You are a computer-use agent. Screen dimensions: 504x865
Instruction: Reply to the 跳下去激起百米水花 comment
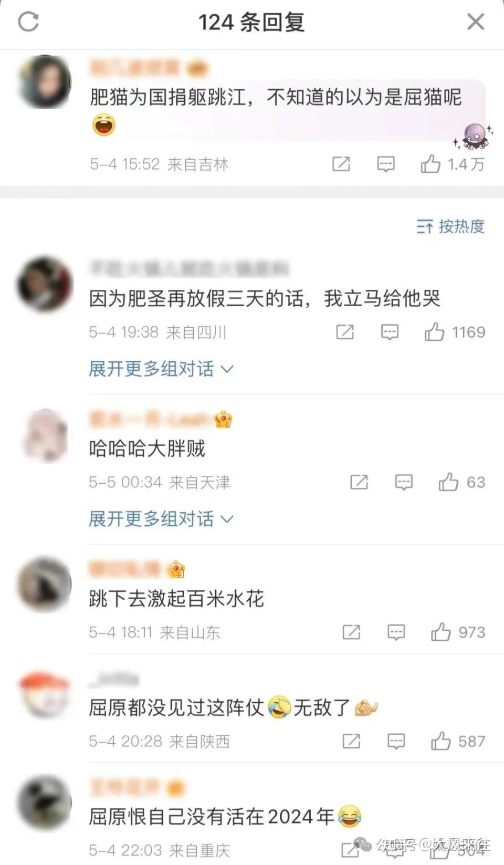[396, 632]
